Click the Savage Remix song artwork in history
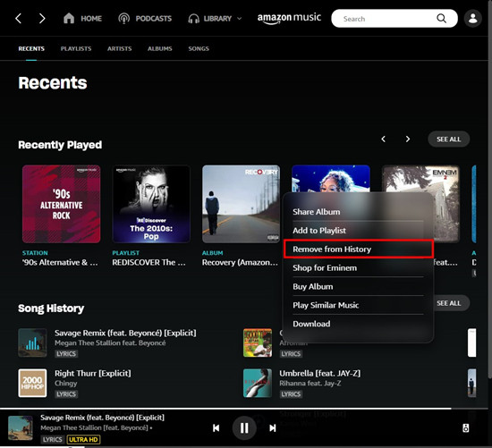Viewport: 492px width, 448px height. tap(32, 342)
